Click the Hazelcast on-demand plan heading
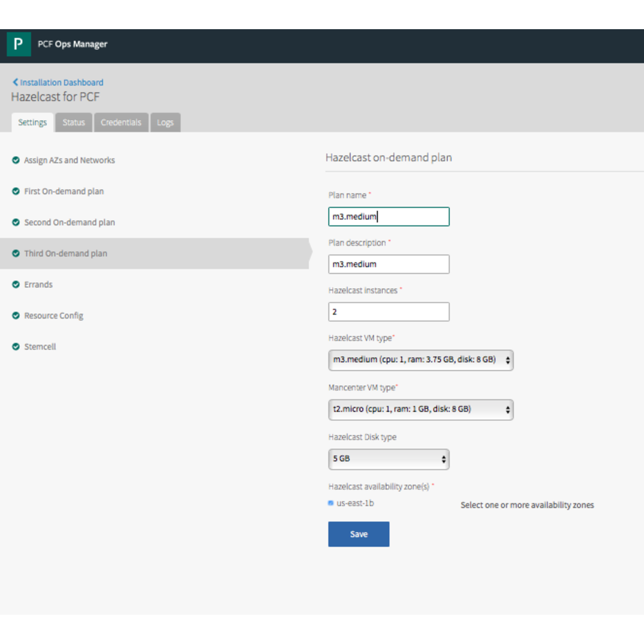 388,157
